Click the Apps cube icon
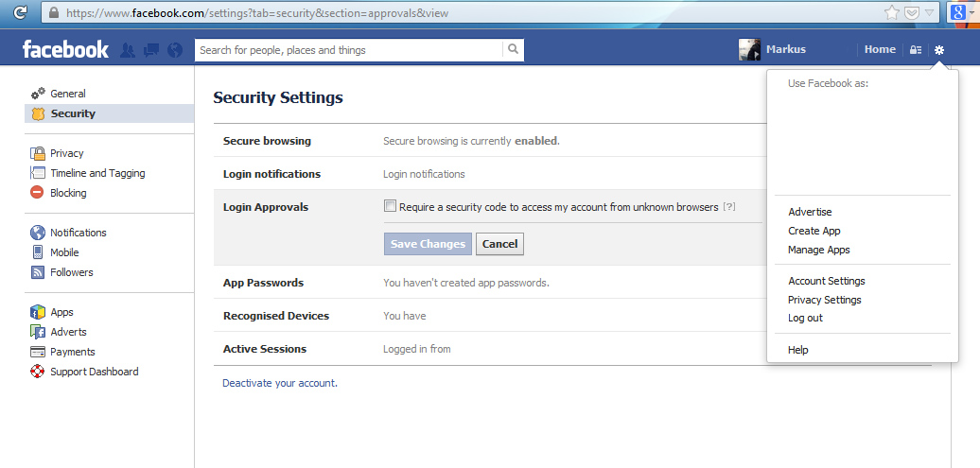The width and height of the screenshot is (980, 468). pos(38,312)
